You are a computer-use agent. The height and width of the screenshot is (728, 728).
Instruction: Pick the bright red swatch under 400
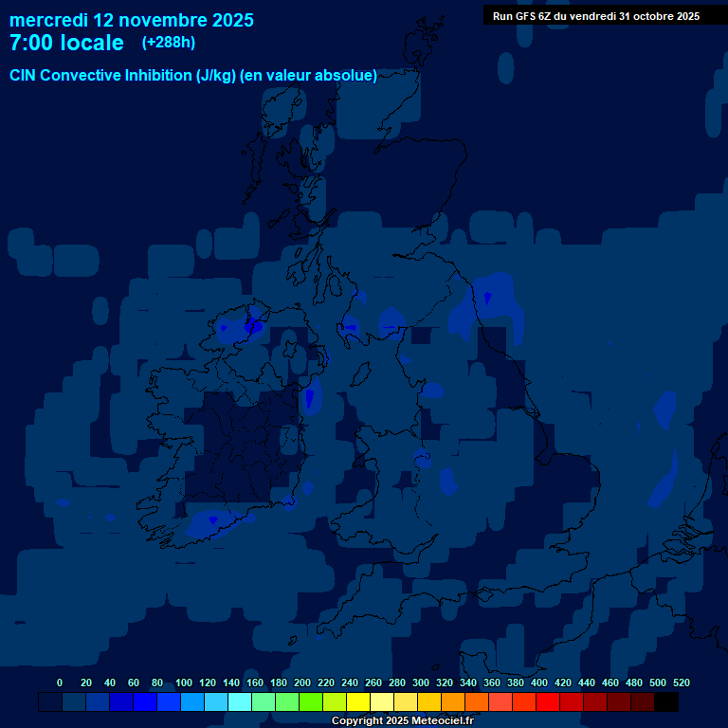548,702
